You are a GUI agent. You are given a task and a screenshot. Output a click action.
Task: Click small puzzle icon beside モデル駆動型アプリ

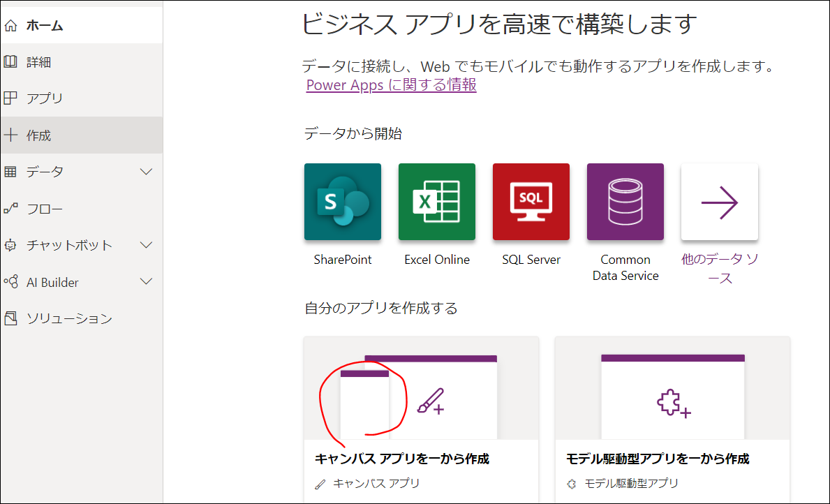pos(571,484)
